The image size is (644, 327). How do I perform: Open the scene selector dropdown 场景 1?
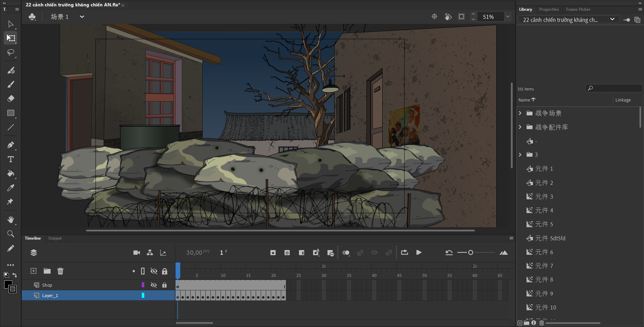click(82, 17)
